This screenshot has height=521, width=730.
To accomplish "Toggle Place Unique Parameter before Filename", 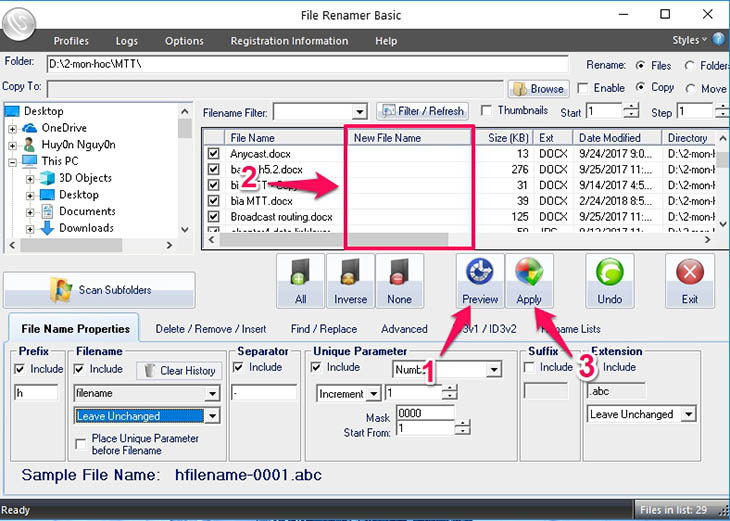I will pyautogui.click(x=81, y=444).
